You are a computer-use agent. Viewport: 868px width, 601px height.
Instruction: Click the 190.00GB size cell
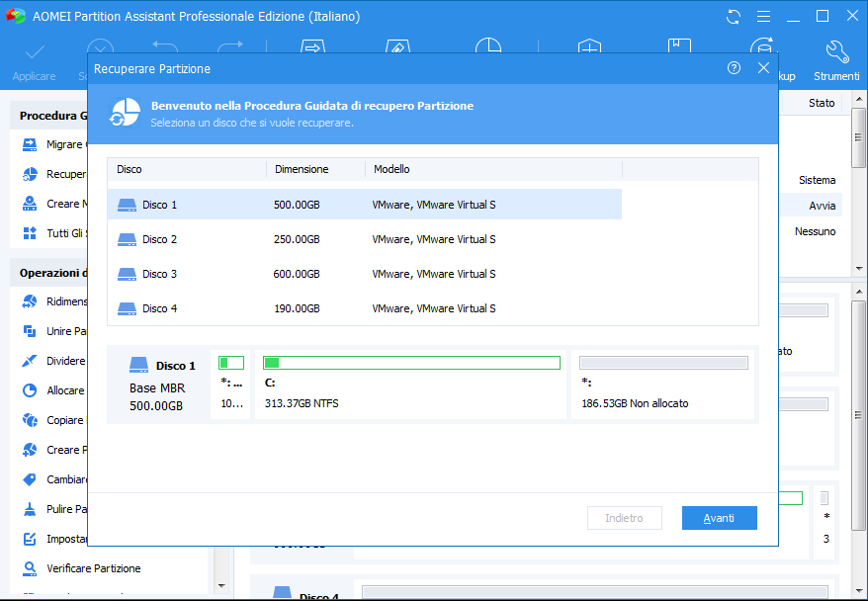297,308
